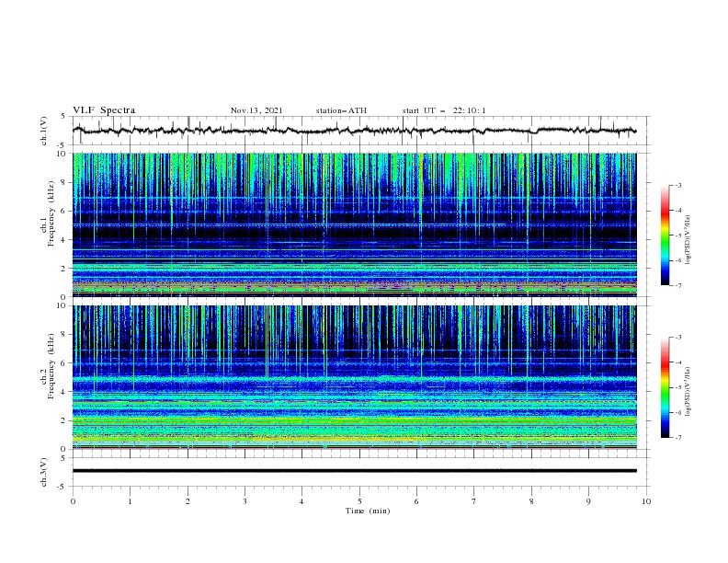Click the ch.2 spectrogram panel

355,377
